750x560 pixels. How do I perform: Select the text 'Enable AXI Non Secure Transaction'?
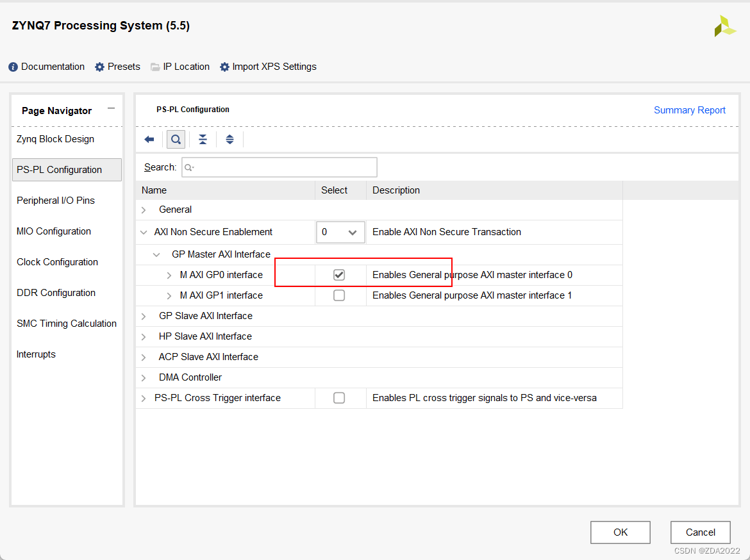pos(447,232)
